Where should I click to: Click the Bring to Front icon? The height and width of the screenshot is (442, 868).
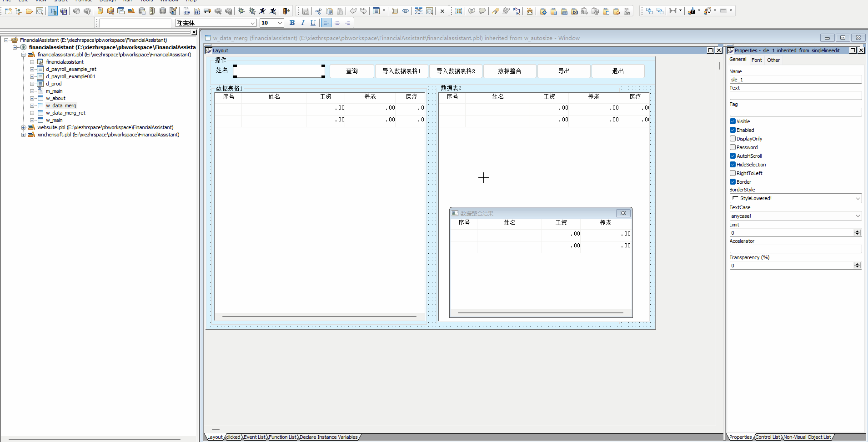pyautogui.click(x=649, y=11)
